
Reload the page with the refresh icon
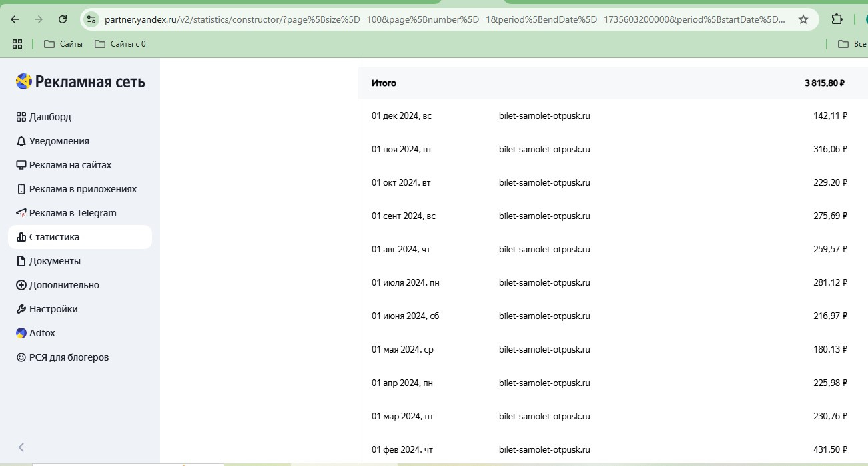coord(63,19)
